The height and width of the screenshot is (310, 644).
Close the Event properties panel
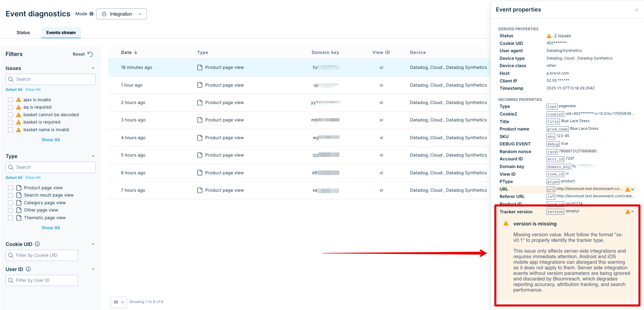(636, 10)
